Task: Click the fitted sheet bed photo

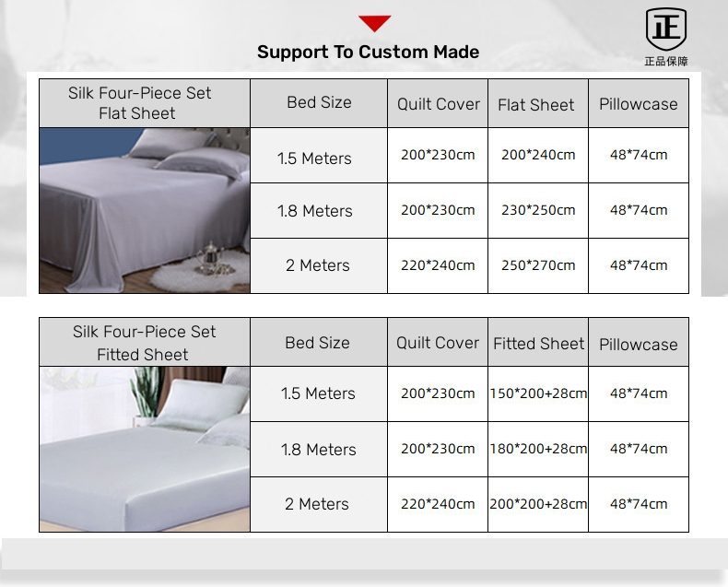Action: (145, 449)
